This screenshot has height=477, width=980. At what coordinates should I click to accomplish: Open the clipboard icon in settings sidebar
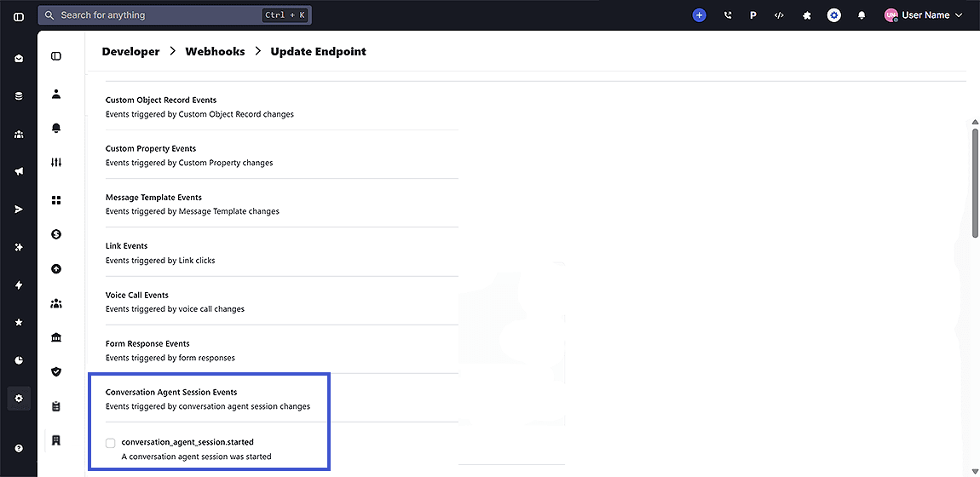[56, 406]
